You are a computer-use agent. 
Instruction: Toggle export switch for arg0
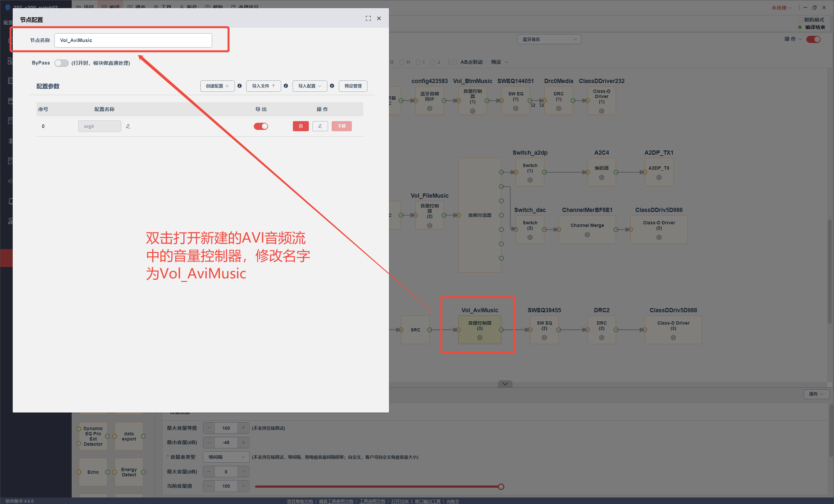(261, 126)
